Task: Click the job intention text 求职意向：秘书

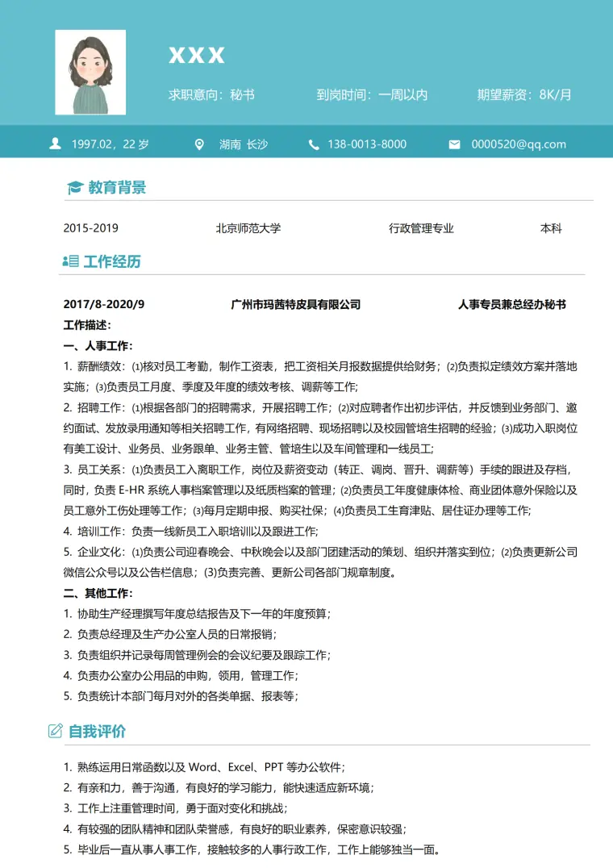Action: pyautogui.click(x=211, y=94)
